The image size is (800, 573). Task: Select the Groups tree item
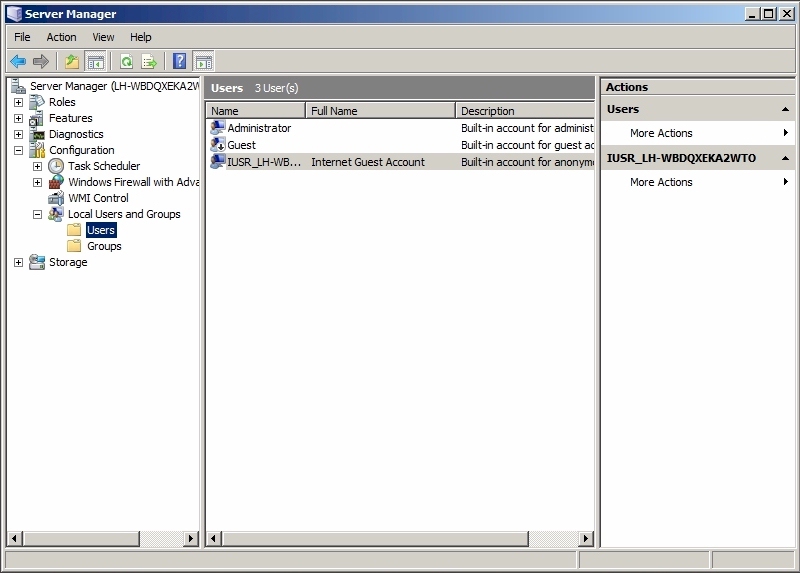coord(104,246)
